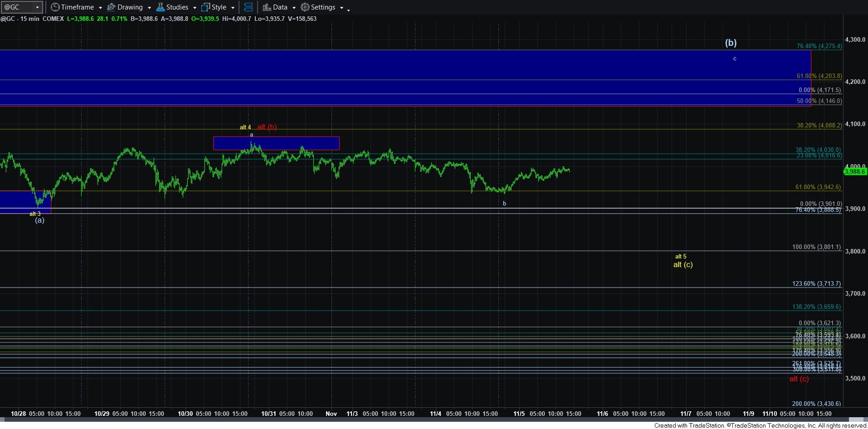This screenshot has height=429, width=868.
Task: Click the Nov date marker on time axis
Action: [x=331, y=414]
